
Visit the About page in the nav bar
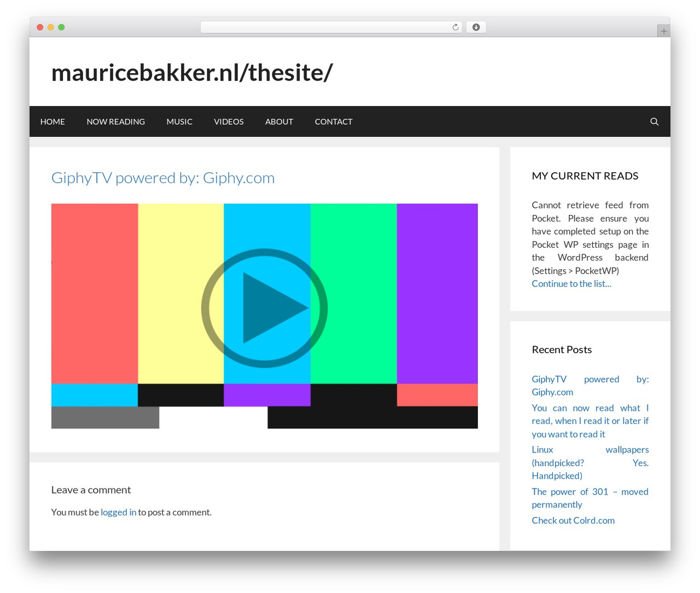279,121
